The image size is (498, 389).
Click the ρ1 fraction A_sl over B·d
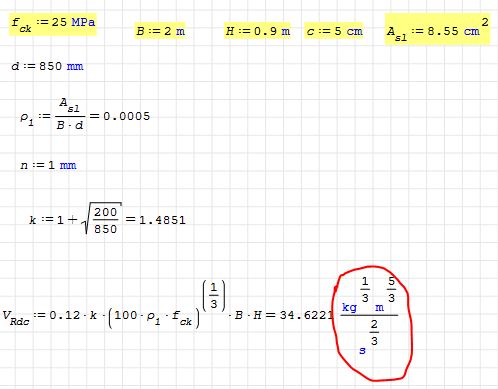click(70, 114)
